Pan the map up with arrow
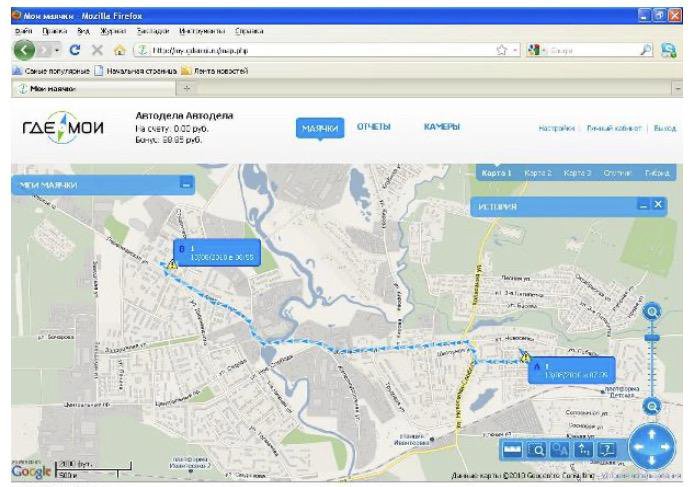 pos(653,434)
